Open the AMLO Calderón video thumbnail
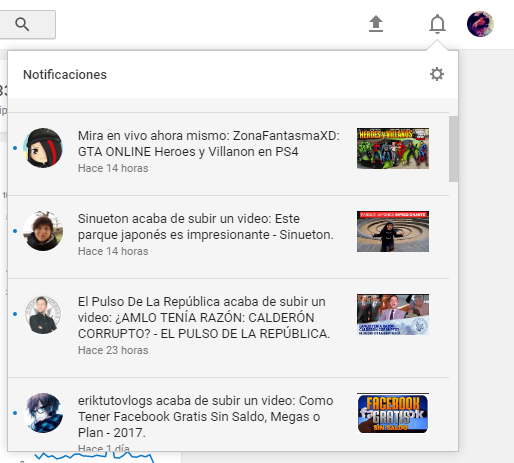Screen dimensions: 514x463 pyautogui.click(x=393, y=314)
